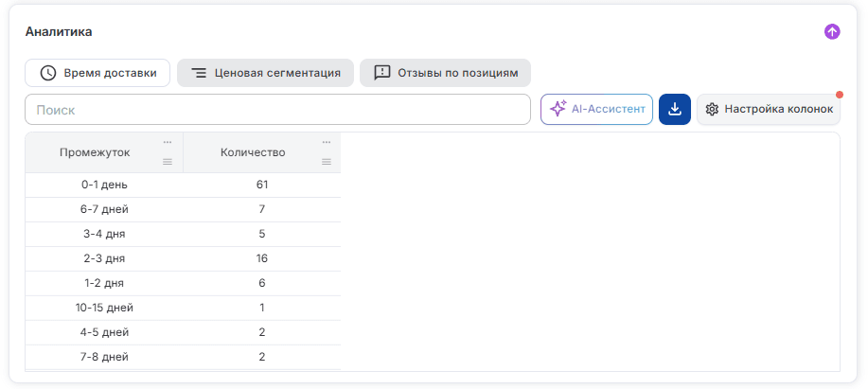Open the Отзывы по позициям tab
The height and width of the screenshot is (389, 868).
445,73
